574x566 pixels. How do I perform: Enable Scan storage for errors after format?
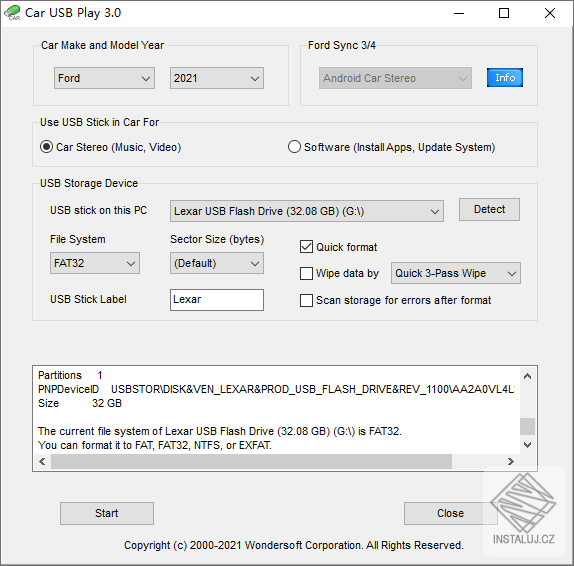(x=306, y=301)
